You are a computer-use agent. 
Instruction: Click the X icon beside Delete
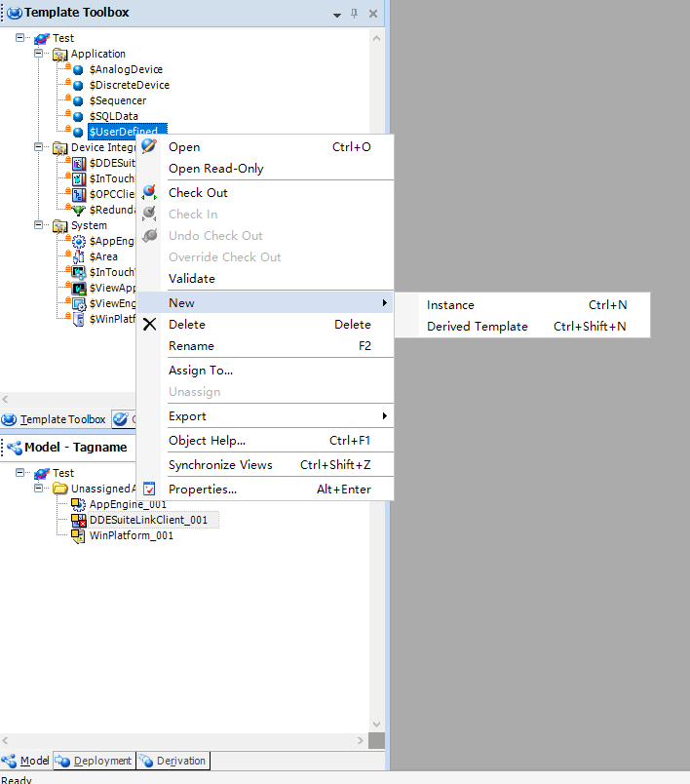click(x=149, y=325)
